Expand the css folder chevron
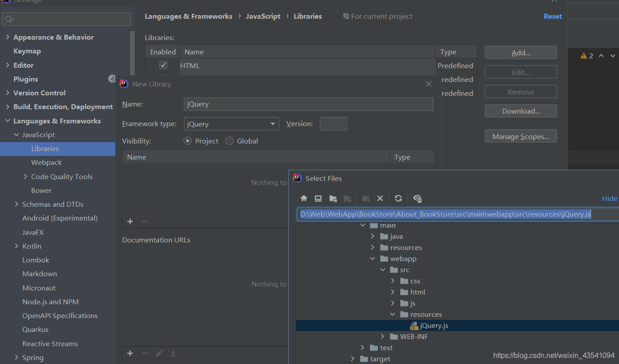Viewport: 619px width, 364px height. (x=393, y=281)
